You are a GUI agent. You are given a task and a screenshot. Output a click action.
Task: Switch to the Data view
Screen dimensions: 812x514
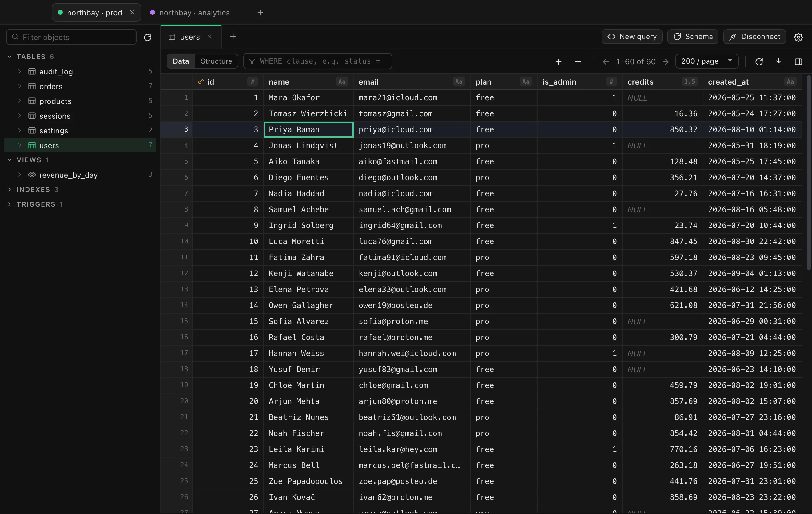[x=181, y=61]
